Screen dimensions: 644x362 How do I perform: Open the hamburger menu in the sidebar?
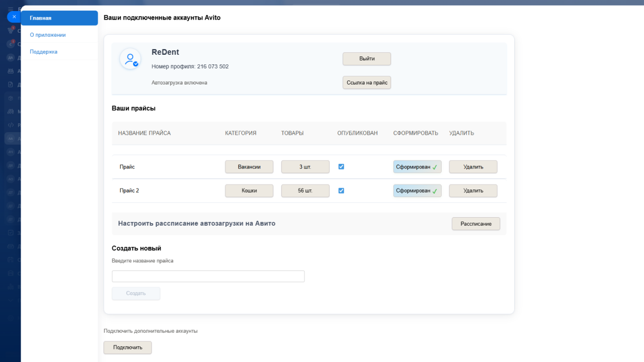(11, 9)
